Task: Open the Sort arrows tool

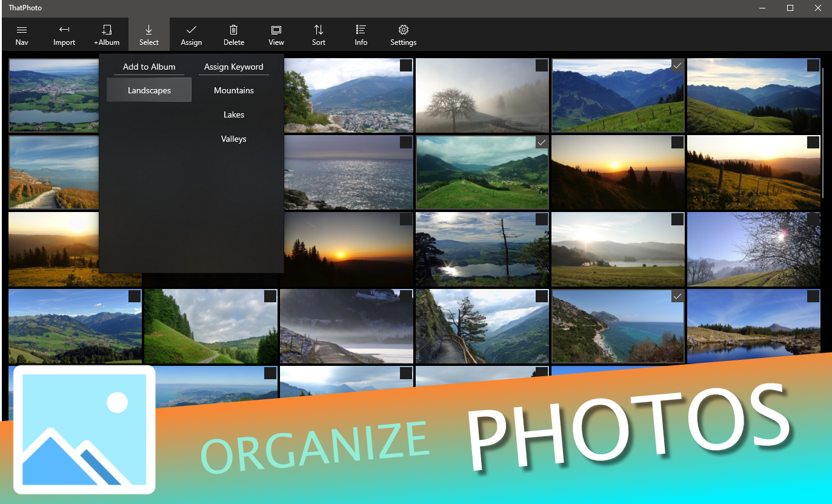Action: pos(319,35)
